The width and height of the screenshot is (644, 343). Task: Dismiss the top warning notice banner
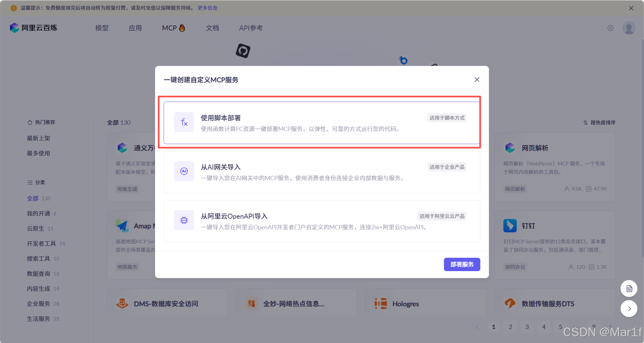(631, 8)
